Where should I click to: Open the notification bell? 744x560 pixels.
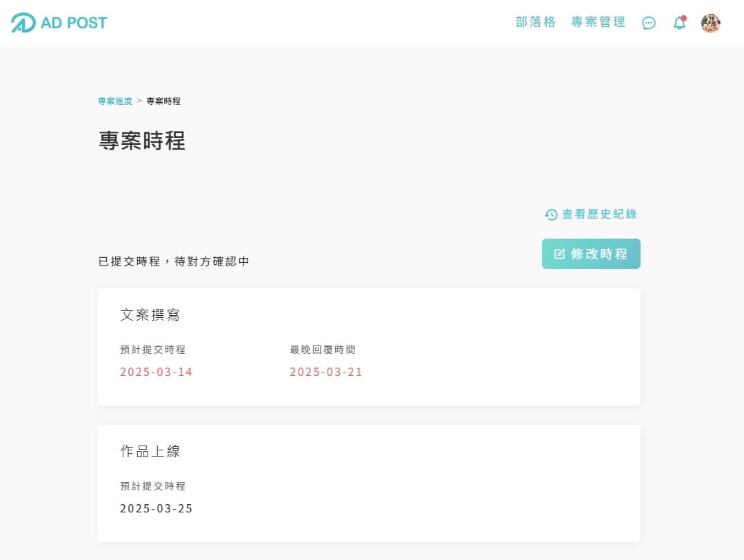coord(679,23)
